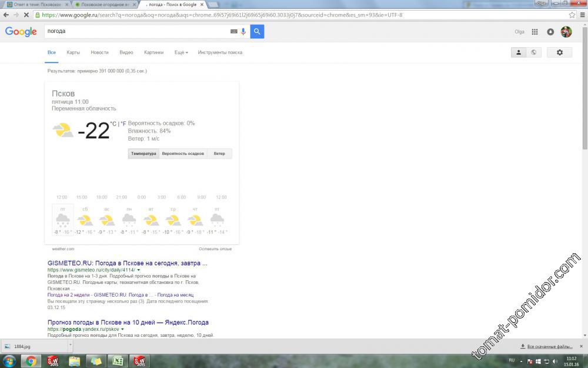Open the Яндекс.Погода 10-day forecast result
This screenshot has width=588, height=368.
pyautogui.click(x=128, y=322)
